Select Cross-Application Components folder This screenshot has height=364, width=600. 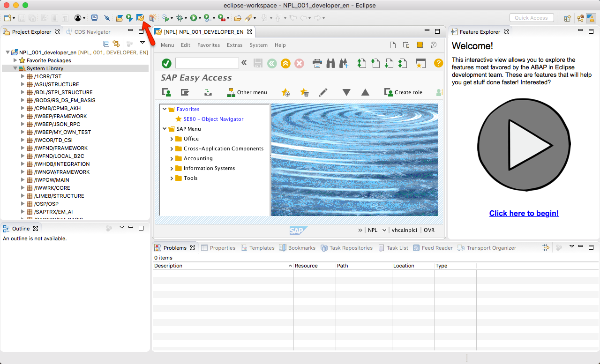click(224, 149)
